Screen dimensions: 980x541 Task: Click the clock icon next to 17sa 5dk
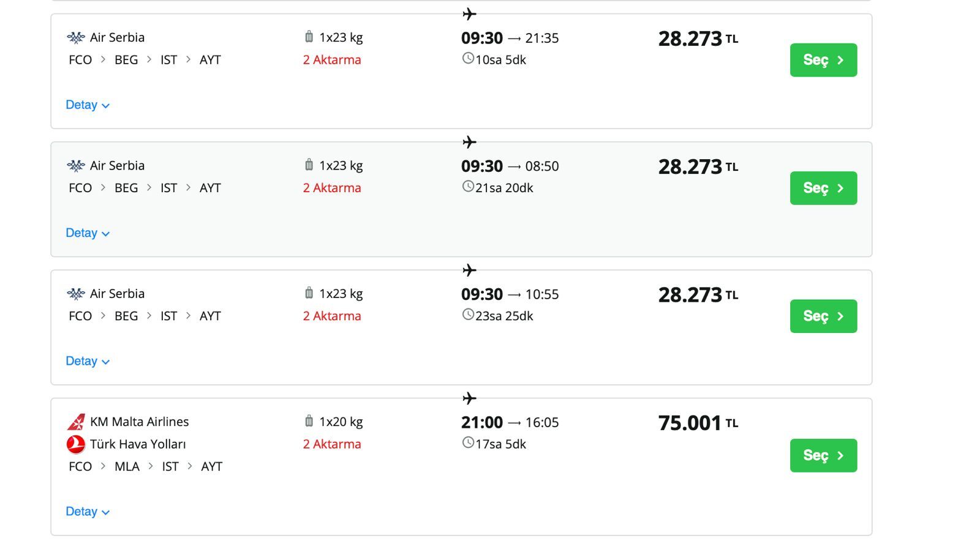click(467, 444)
